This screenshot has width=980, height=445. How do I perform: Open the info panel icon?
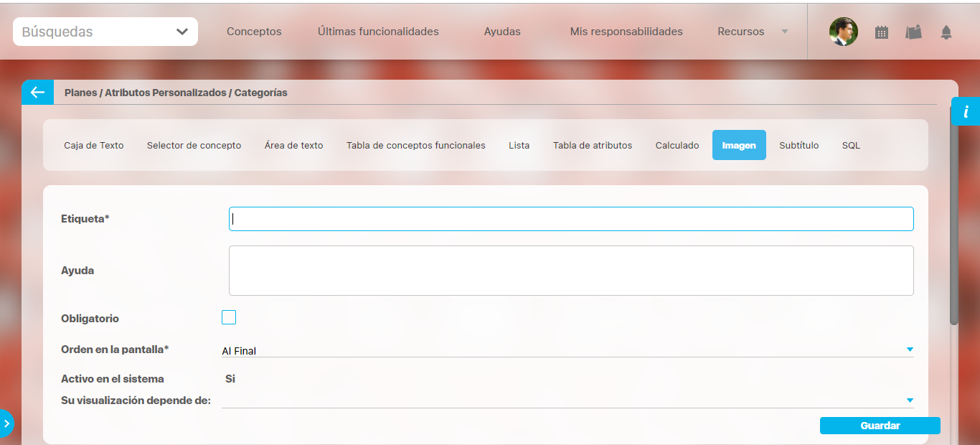966,112
